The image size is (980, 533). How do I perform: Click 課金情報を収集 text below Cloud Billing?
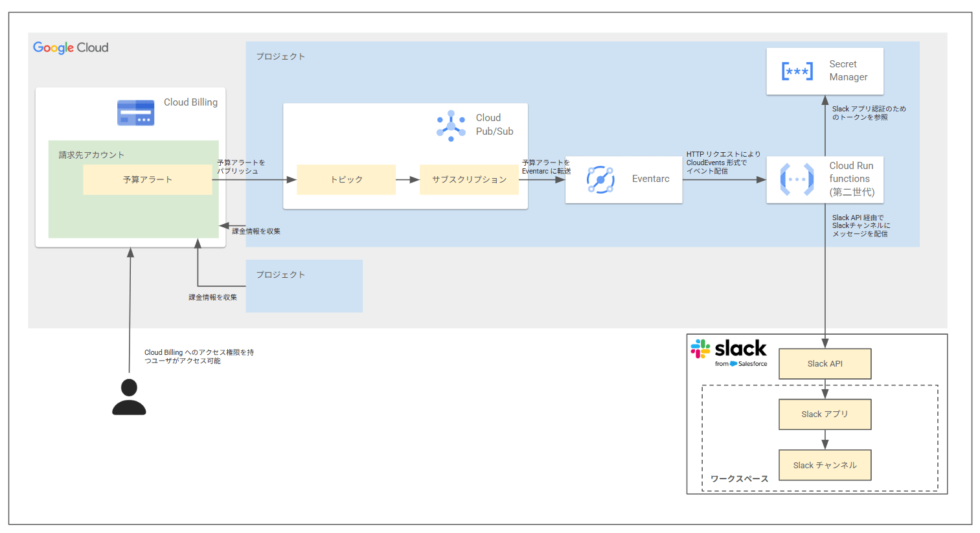tap(212, 297)
